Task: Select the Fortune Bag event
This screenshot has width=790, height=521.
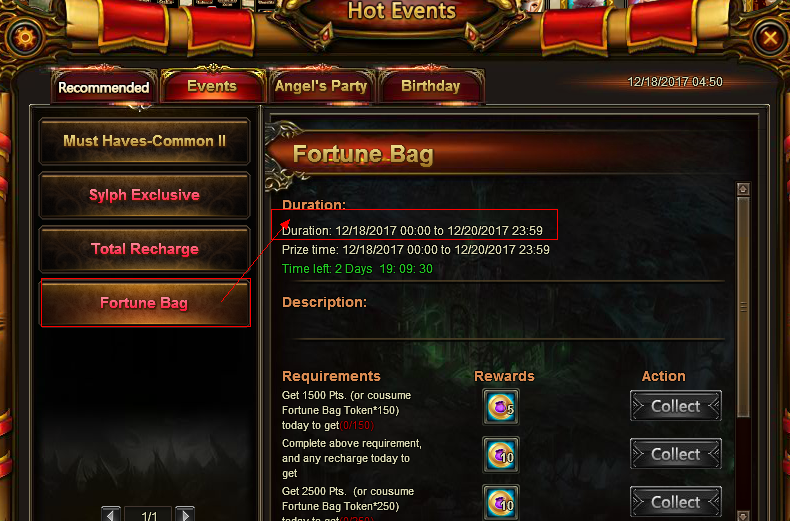Action: pos(145,303)
